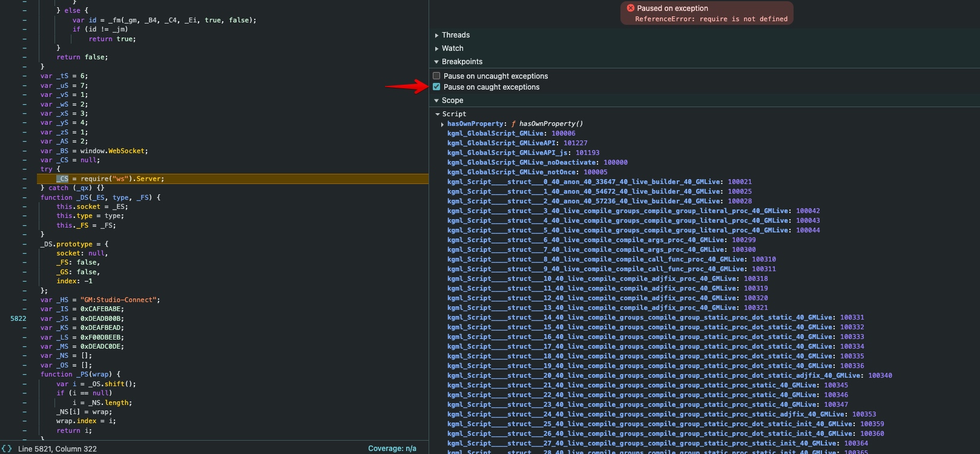Expand the hasOwnProperty entry arrow
980x454 pixels.
tap(442, 124)
